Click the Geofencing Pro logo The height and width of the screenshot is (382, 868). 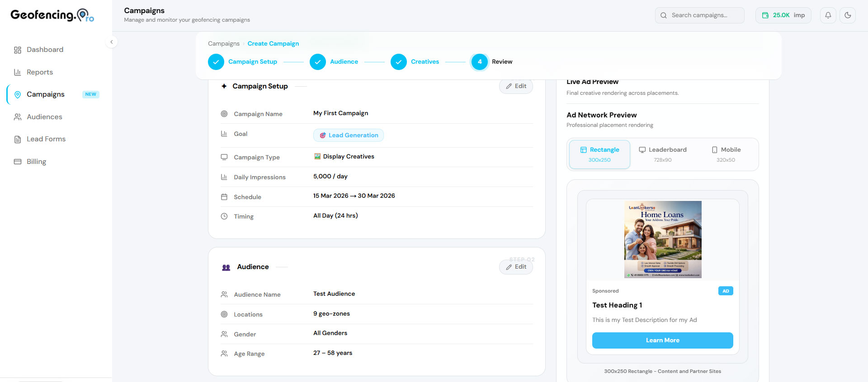pyautogui.click(x=52, y=15)
